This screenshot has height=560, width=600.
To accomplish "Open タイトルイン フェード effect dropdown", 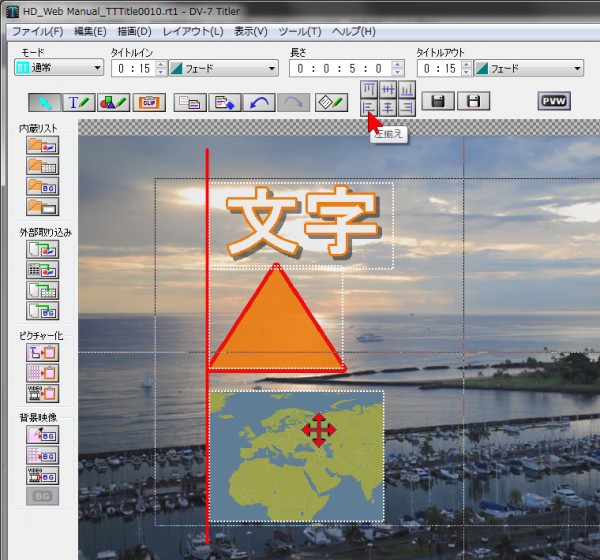I will coord(223,69).
